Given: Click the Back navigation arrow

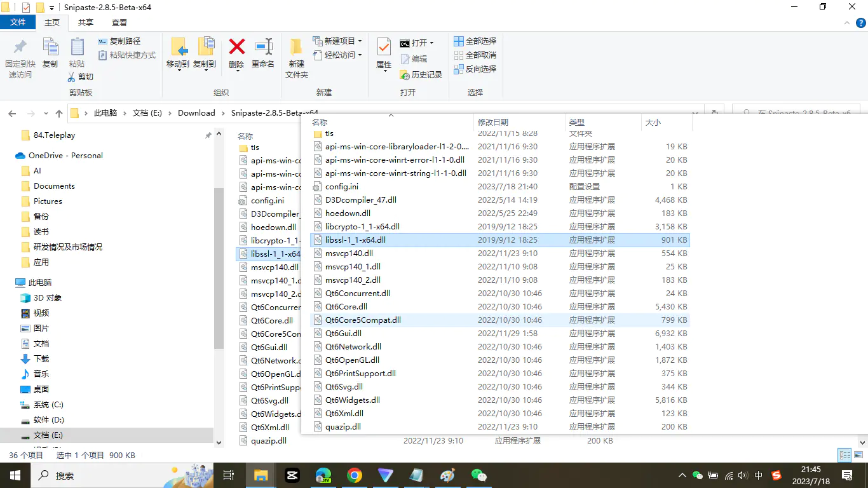Looking at the screenshot, I should click(x=12, y=114).
